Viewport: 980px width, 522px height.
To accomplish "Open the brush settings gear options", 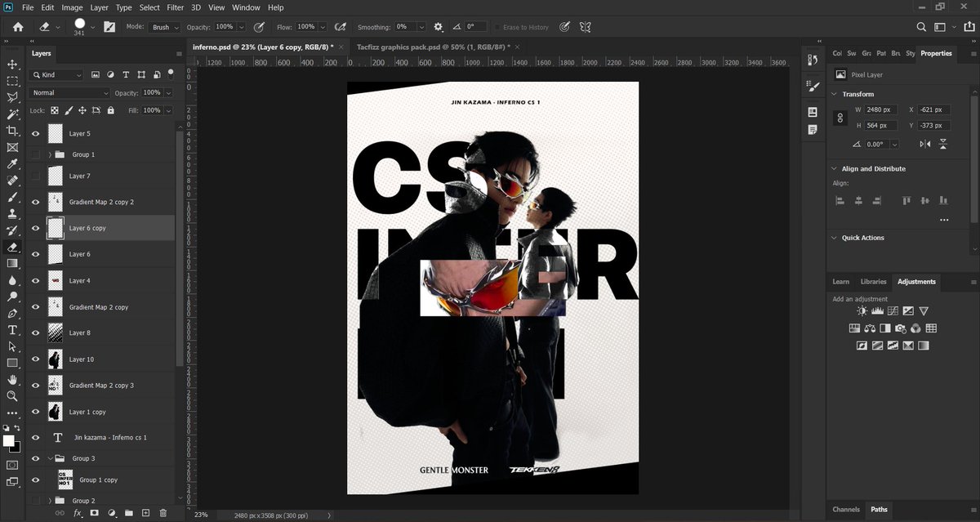I will coord(439,27).
